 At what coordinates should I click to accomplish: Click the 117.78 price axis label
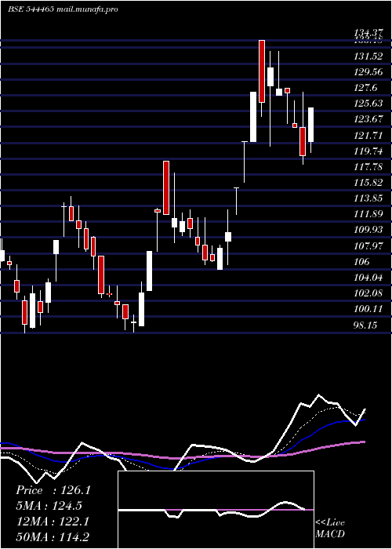(x=368, y=166)
